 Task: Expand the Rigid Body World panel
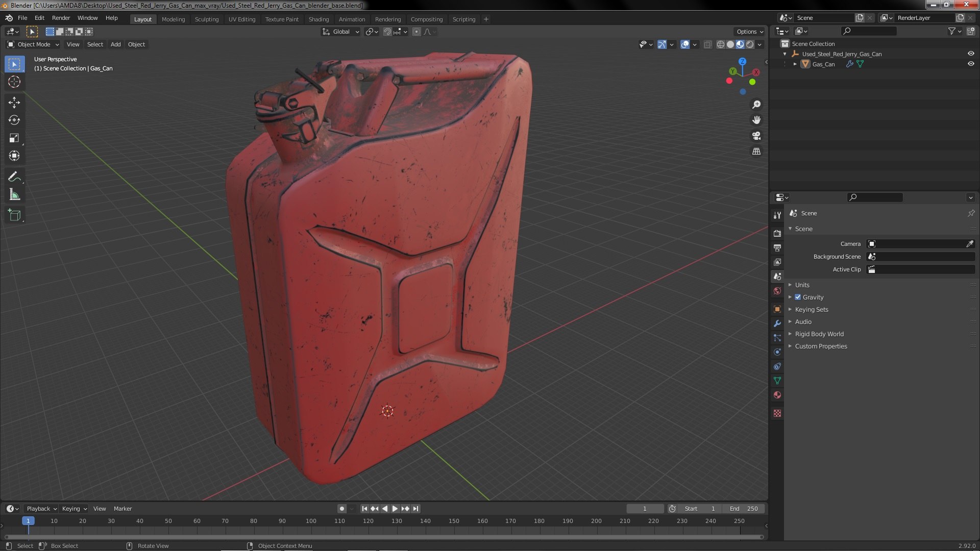click(819, 334)
